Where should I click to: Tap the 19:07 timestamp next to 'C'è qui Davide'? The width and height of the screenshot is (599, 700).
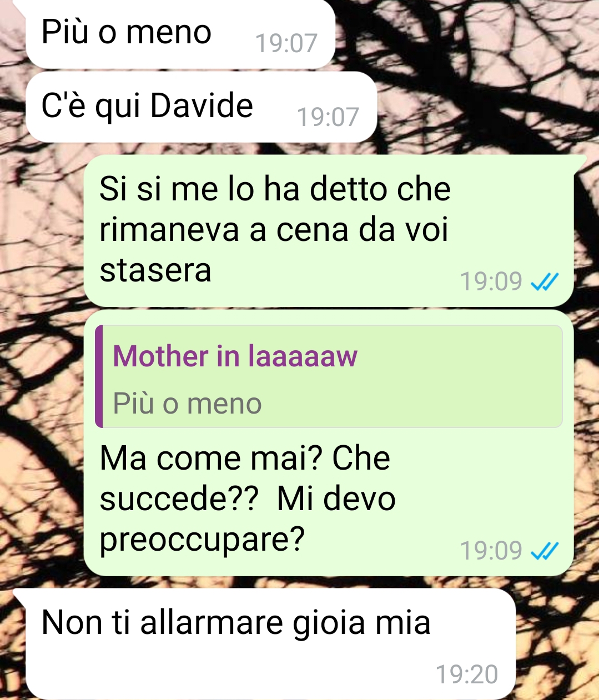pyautogui.click(x=328, y=117)
